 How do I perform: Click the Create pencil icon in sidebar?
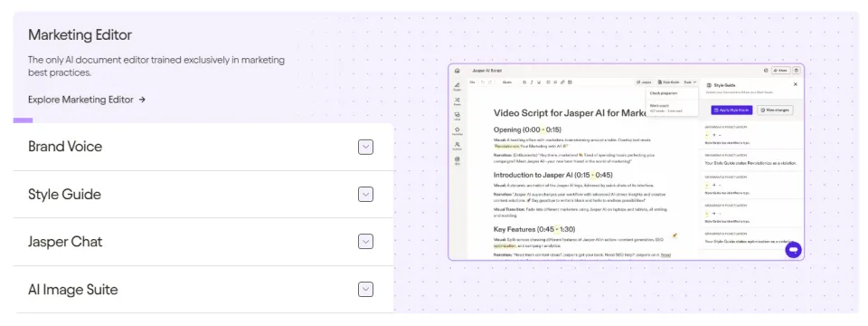458,85
